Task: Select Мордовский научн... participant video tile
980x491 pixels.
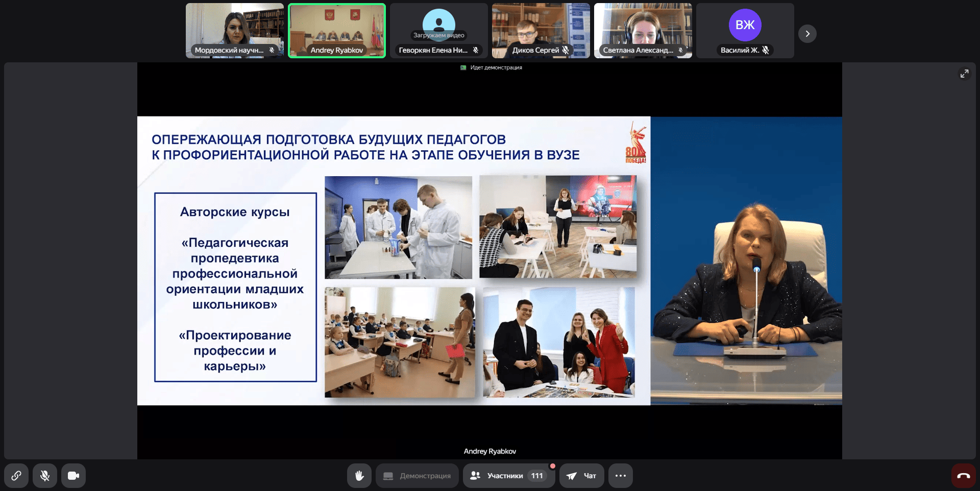Action: (x=235, y=31)
